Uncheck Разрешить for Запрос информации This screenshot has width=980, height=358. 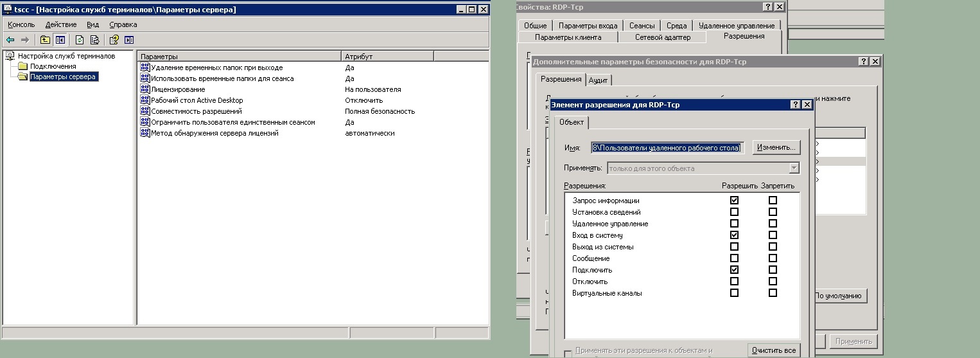click(734, 201)
